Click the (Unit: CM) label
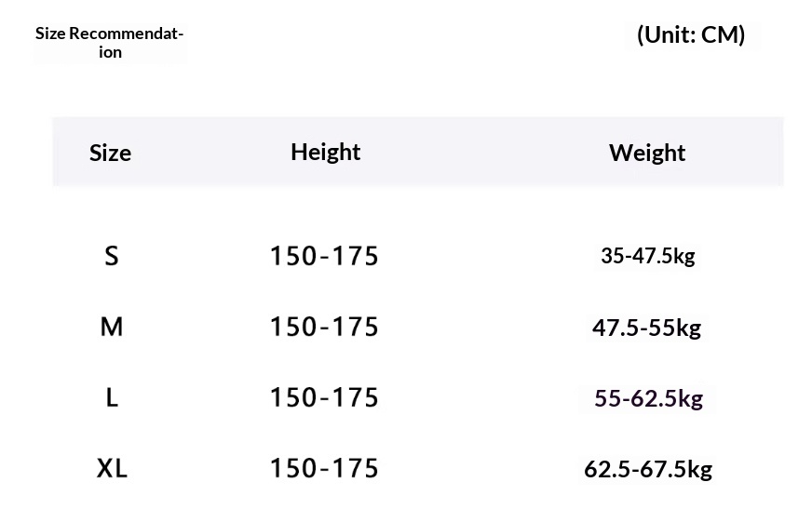Viewport: 812px width, 509px height. point(691,35)
